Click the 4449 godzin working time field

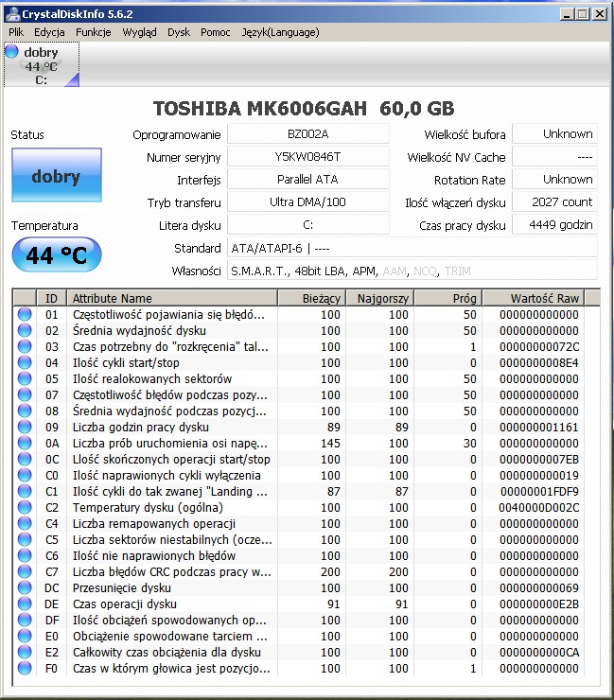pyautogui.click(x=554, y=225)
